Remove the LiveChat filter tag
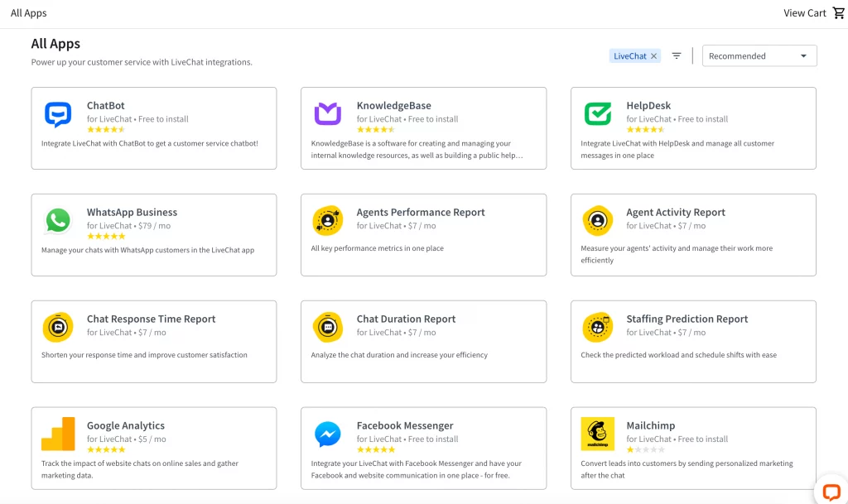The width and height of the screenshot is (848, 504). tap(654, 56)
